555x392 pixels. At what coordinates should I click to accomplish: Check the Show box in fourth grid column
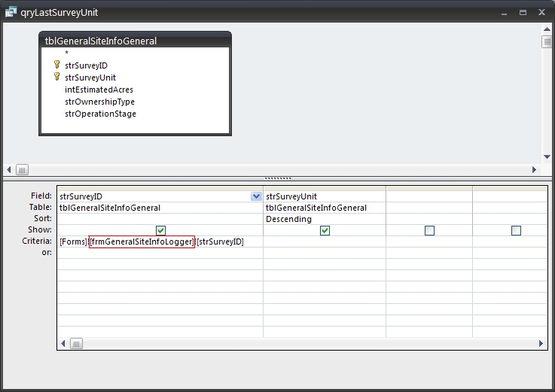[x=516, y=231]
